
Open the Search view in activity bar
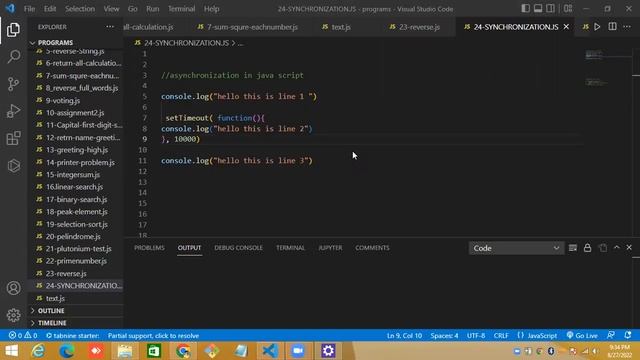coord(13,56)
